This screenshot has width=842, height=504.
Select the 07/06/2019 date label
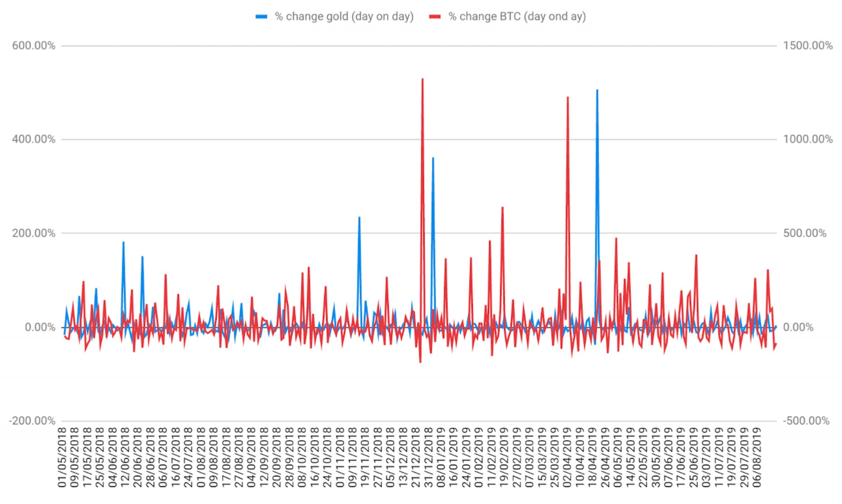coord(668,457)
